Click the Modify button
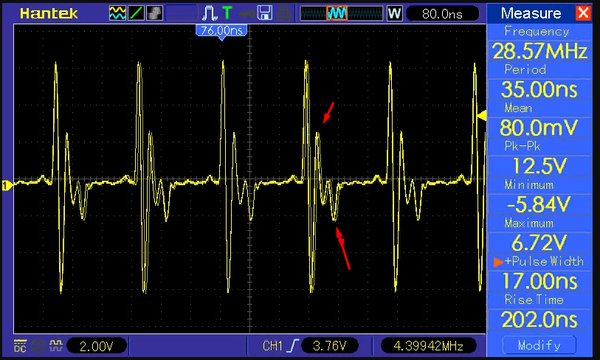 click(x=539, y=345)
